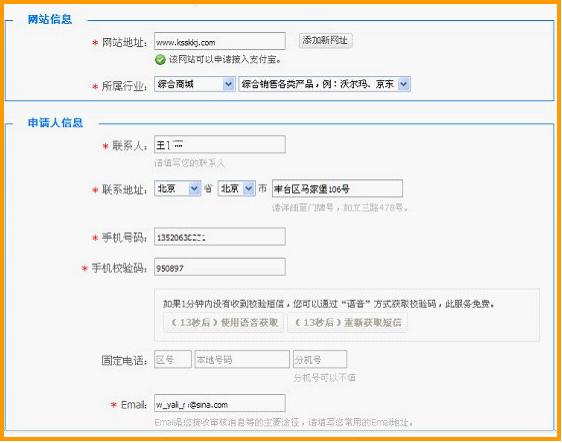
Task: Open the 综合商城 industry dropdown
Action: tap(195, 84)
